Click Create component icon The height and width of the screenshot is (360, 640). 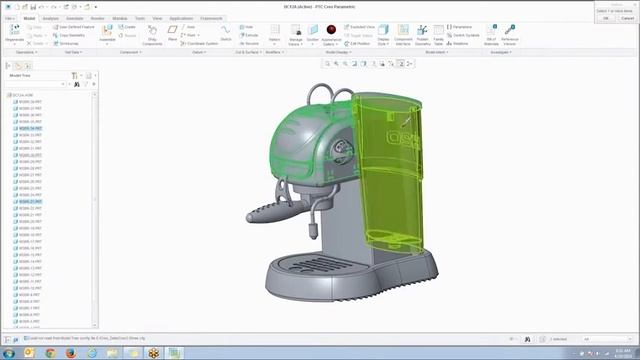pyautogui.click(x=127, y=27)
